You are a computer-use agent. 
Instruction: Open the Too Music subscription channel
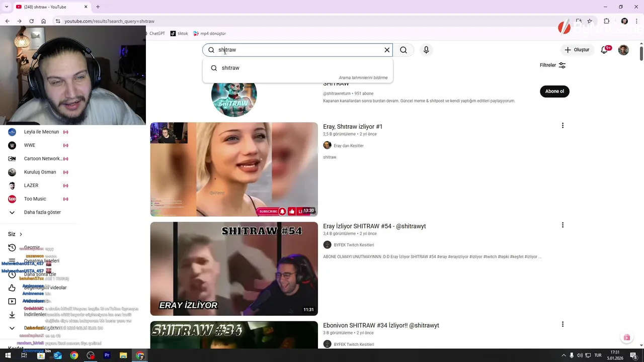coord(38,199)
